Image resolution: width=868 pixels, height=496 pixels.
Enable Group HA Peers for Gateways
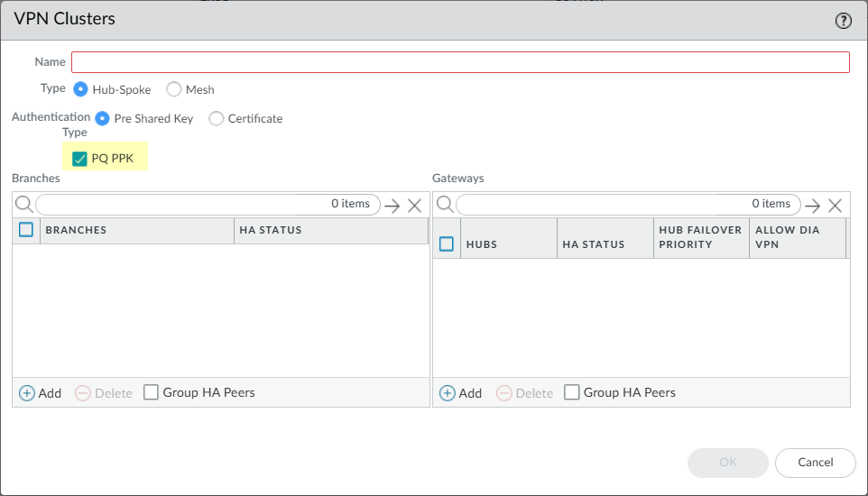point(572,392)
